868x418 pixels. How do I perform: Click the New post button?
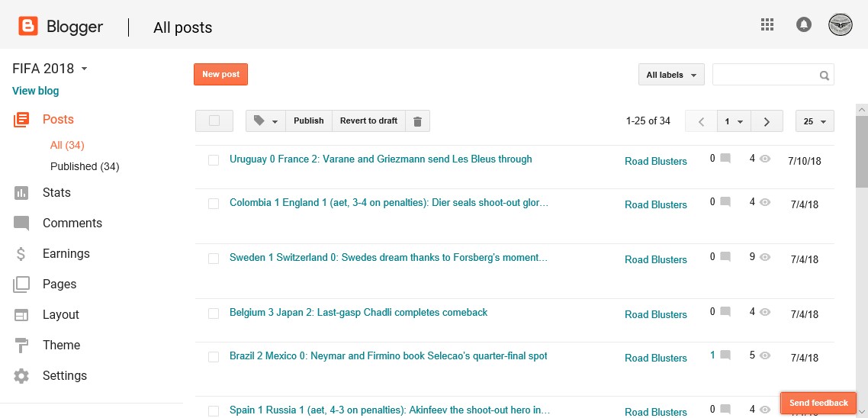[221, 74]
